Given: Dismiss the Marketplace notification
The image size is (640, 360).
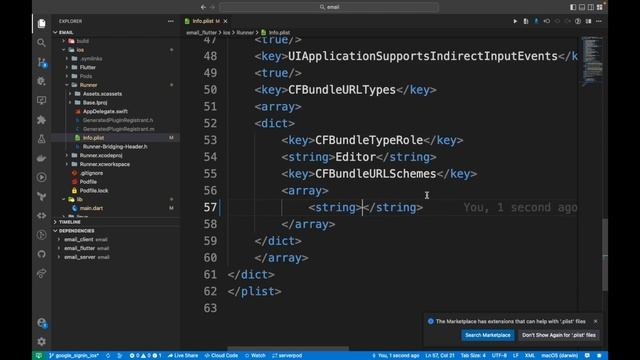Looking at the screenshot, I should pyautogui.click(x=596, y=322).
